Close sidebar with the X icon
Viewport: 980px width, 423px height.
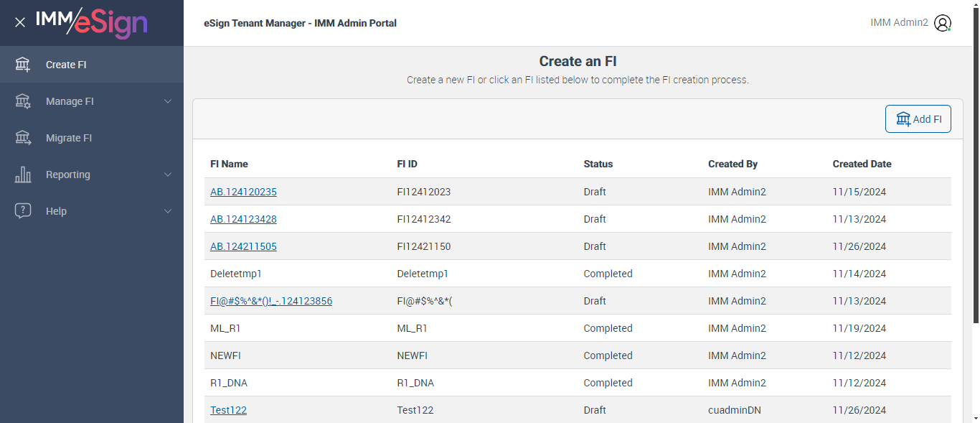point(20,22)
